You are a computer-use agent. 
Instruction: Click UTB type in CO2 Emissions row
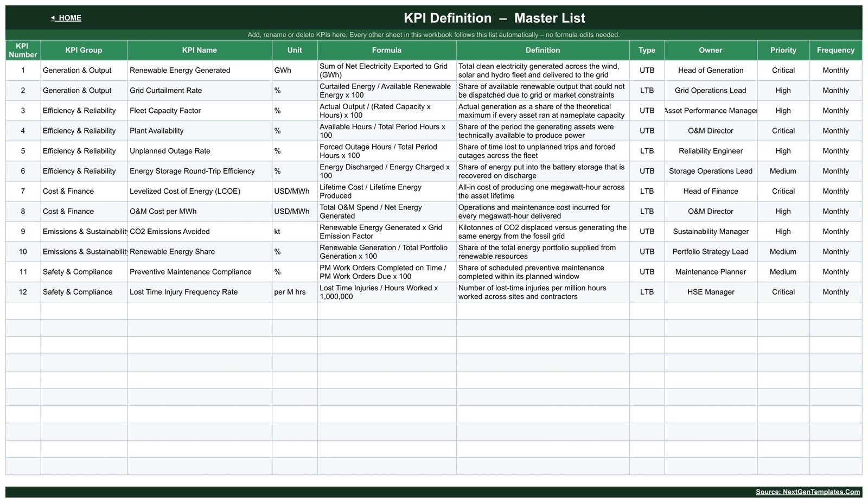(x=647, y=231)
